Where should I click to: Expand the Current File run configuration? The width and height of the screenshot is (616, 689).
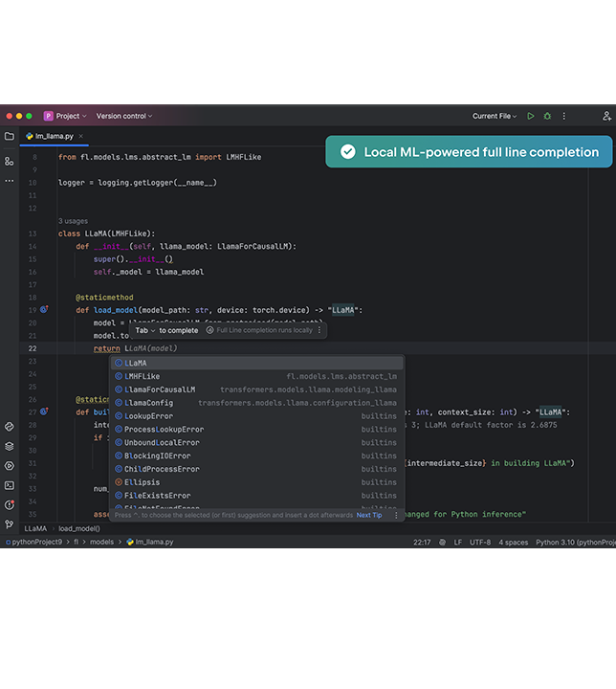click(x=495, y=116)
